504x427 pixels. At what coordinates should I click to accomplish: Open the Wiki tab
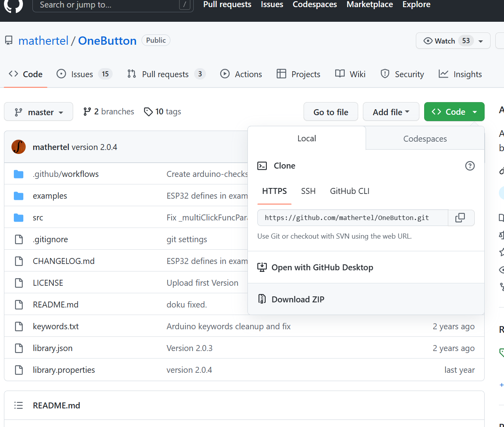click(350, 74)
